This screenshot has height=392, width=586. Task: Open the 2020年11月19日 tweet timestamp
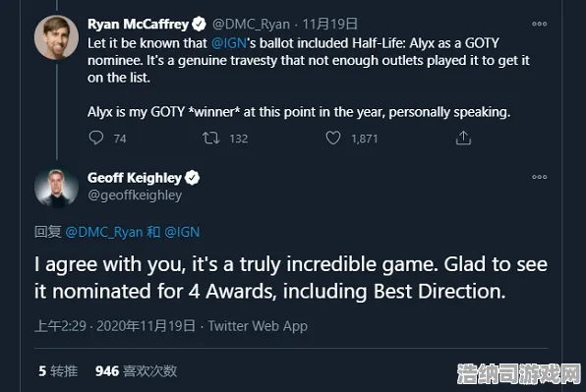click(146, 326)
